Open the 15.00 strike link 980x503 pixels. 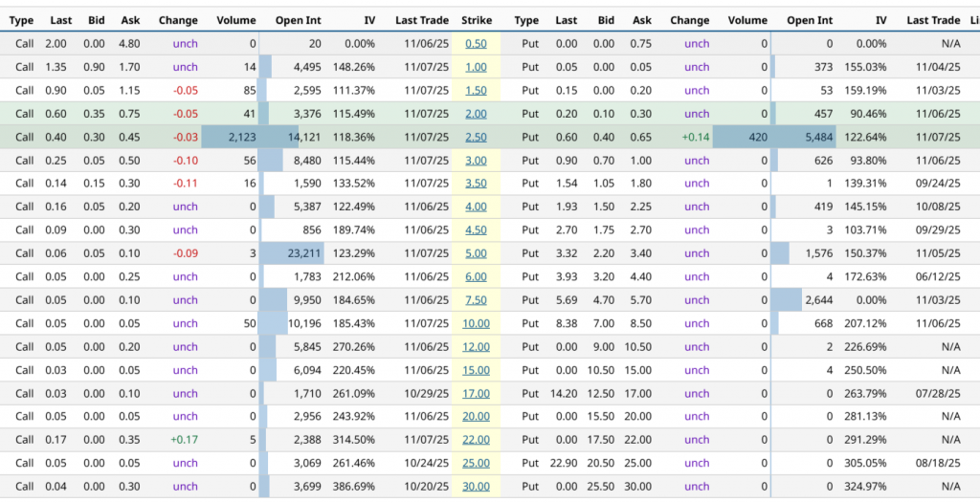point(476,370)
